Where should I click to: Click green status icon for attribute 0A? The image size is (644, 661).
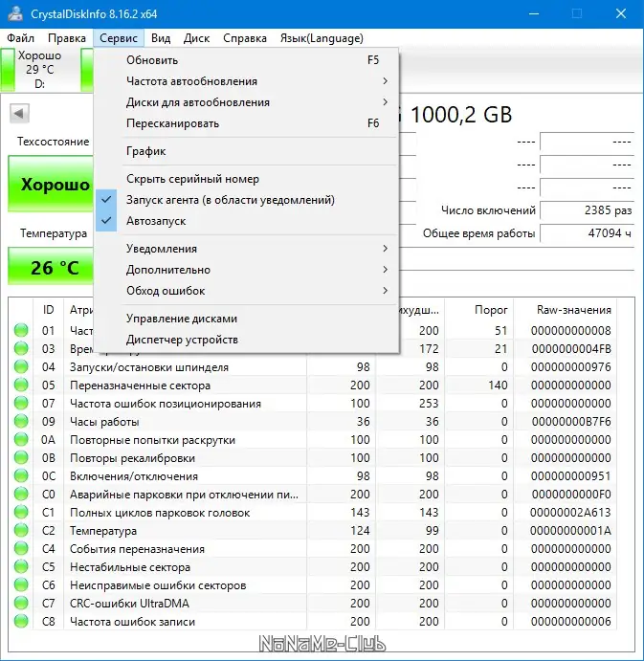21,439
